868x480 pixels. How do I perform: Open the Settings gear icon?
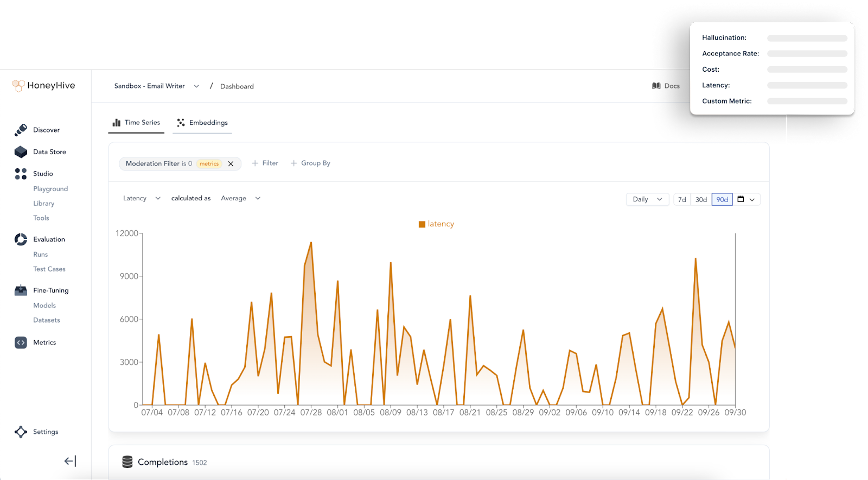pyautogui.click(x=21, y=432)
